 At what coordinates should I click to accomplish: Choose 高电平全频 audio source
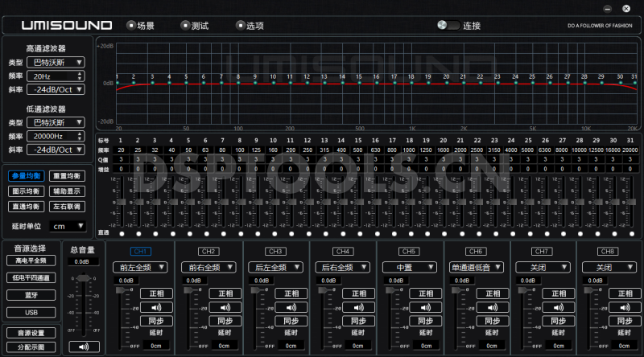pos(31,261)
